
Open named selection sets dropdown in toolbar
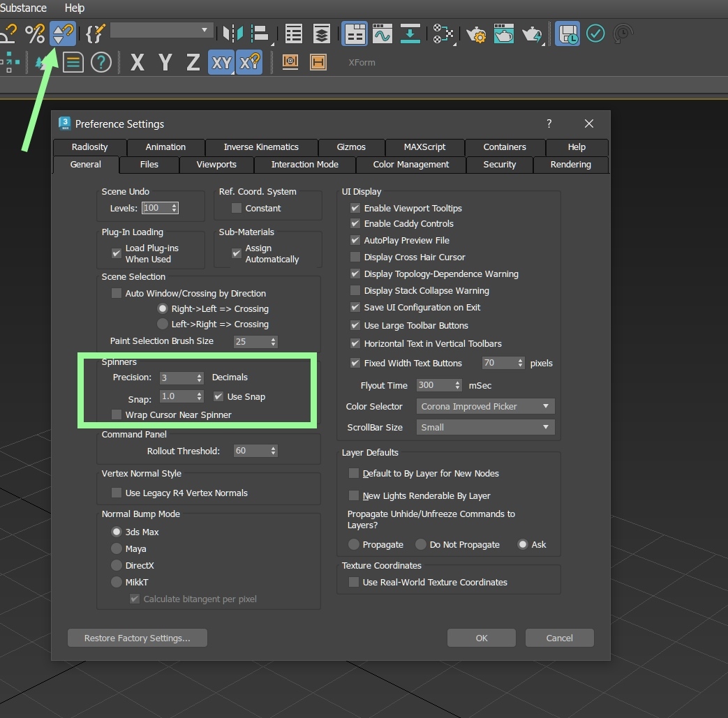click(161, 30)
